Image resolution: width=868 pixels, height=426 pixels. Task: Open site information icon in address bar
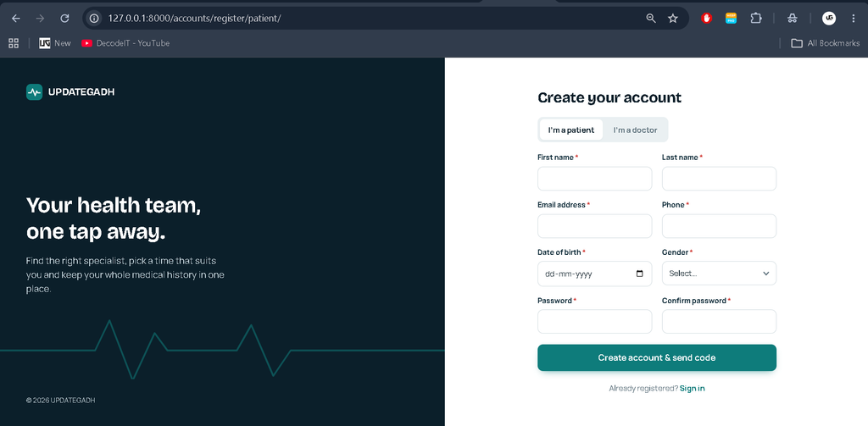click(95, 19)
